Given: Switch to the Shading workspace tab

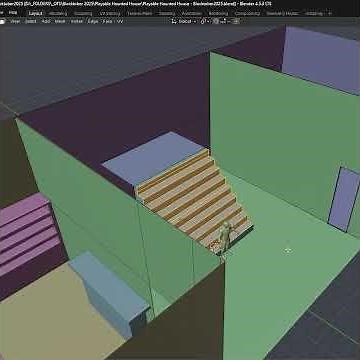Looking at the screenshot, I should click(166, 13).
